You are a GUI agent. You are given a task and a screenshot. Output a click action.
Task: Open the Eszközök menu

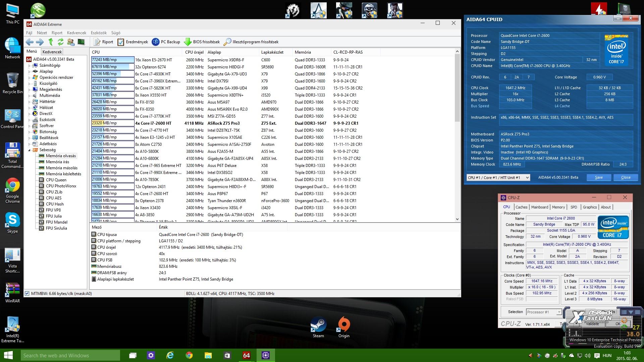[99, 33]
